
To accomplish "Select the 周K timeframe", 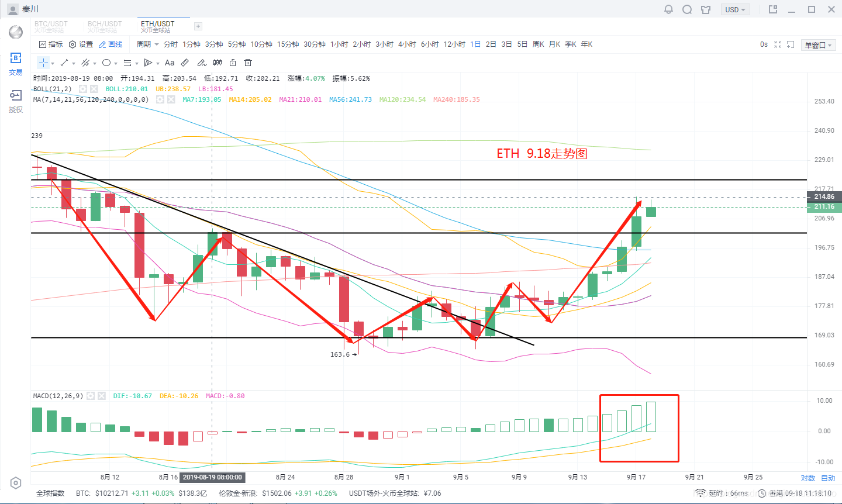I will tap(539, 44).
